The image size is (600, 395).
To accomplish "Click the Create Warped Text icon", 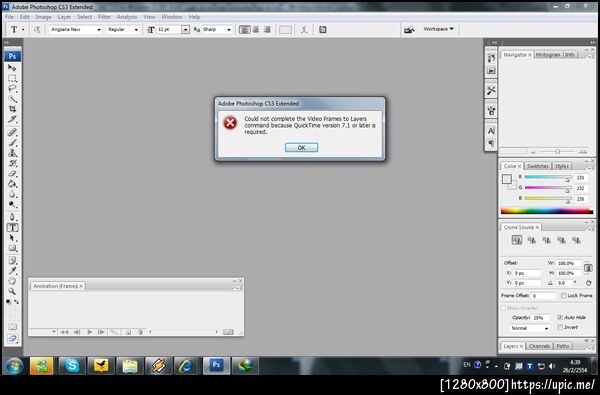I will coord(304,29).
